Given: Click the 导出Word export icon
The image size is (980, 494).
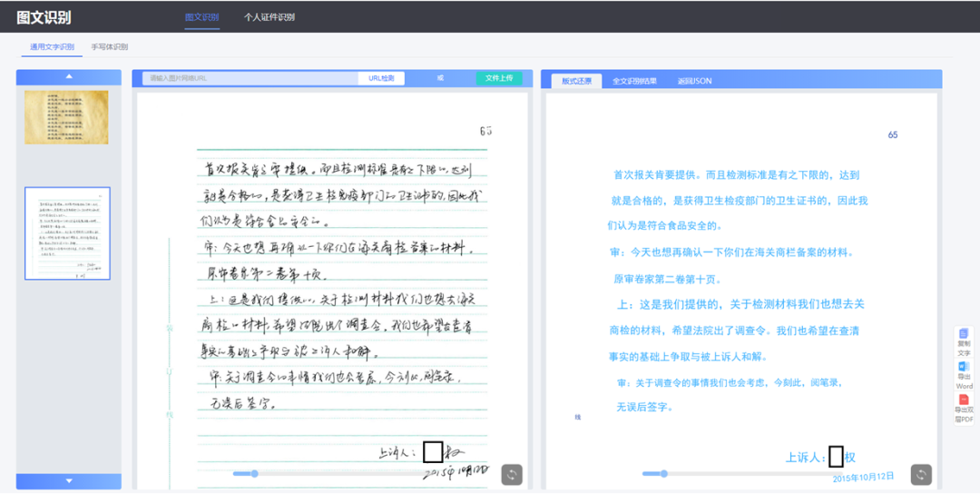Looking at the screenshot, I should click(x=964, y=367).
